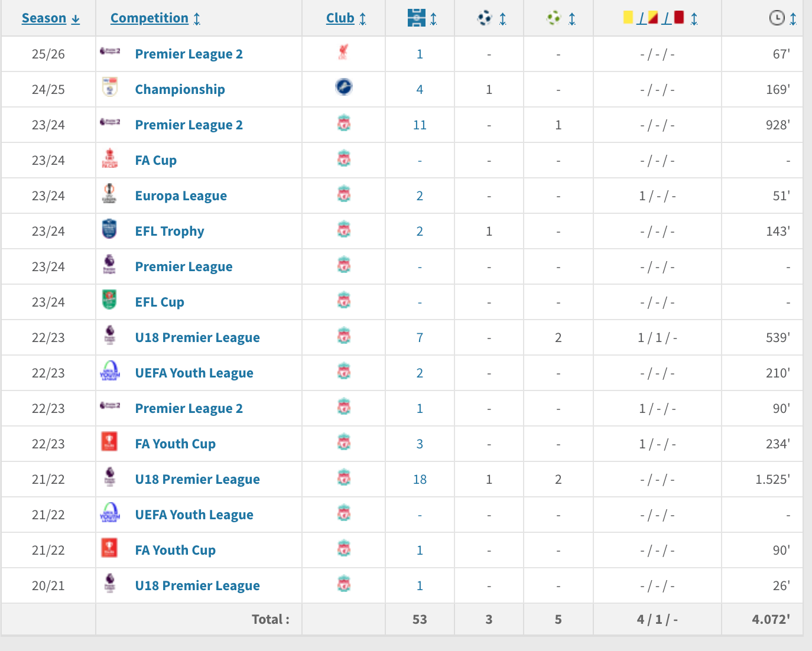Open the Championship competition link
This screenshot has height=651, width=812.
click(180, 89)
